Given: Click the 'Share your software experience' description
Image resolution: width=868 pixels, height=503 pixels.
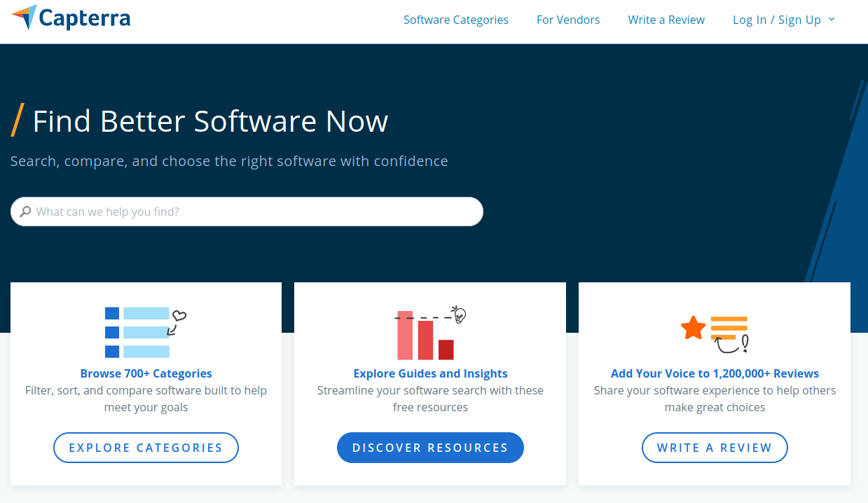Looking at the screenshot, I should click(x=715, y=399).
